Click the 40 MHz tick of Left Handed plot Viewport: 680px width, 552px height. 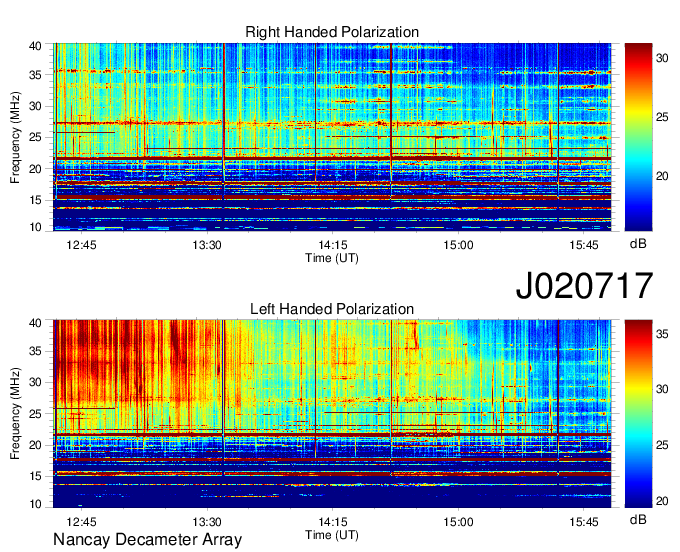(x=36, y=323)
